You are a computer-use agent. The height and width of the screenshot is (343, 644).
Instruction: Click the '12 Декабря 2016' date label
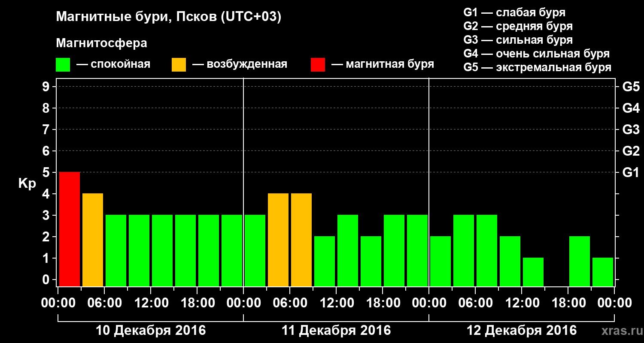tap(522, 331)
